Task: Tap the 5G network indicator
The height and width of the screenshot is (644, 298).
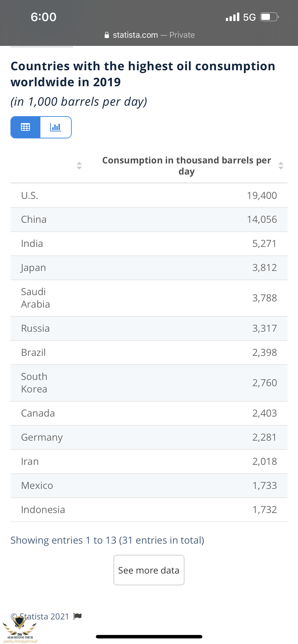Action: (x=249, y=17)
